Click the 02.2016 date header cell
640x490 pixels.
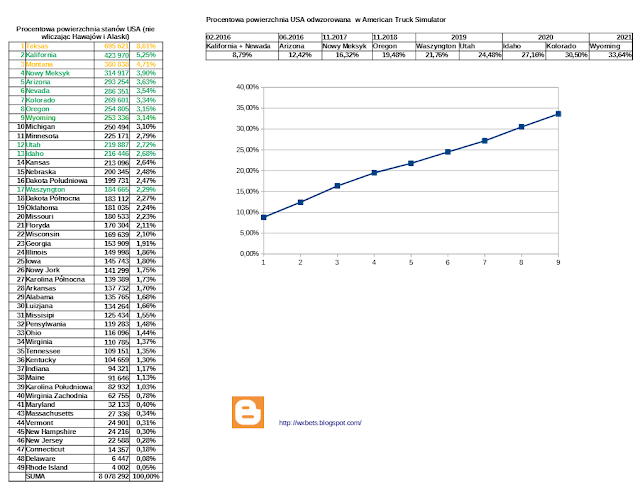click(242, 37)
